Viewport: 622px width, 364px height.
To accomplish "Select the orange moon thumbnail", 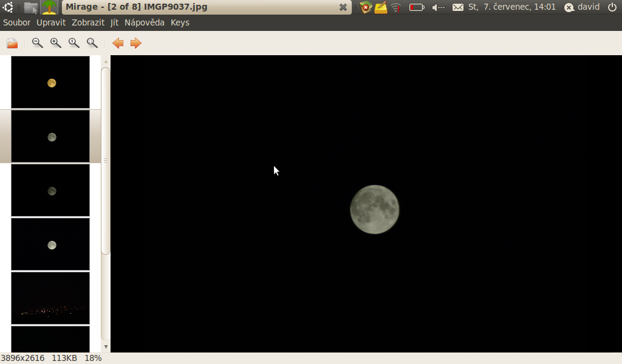I will tap(50, 82).
